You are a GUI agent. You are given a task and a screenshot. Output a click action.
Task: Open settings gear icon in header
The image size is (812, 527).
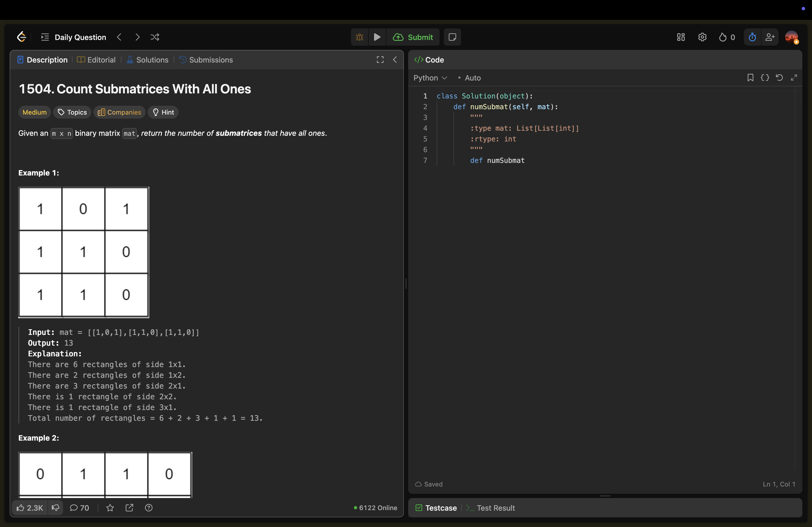click(x=702, y=37)
